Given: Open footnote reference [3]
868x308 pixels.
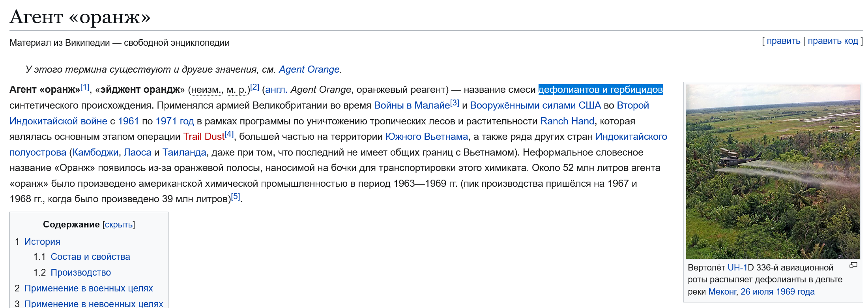Looking at the screenshot, I should 455,103.
